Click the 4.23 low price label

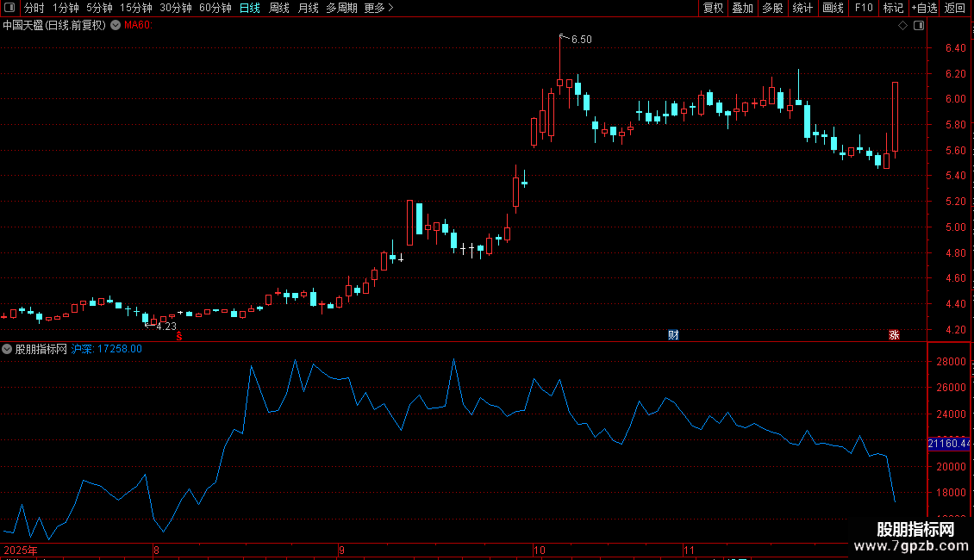click(x=166, y=327)
